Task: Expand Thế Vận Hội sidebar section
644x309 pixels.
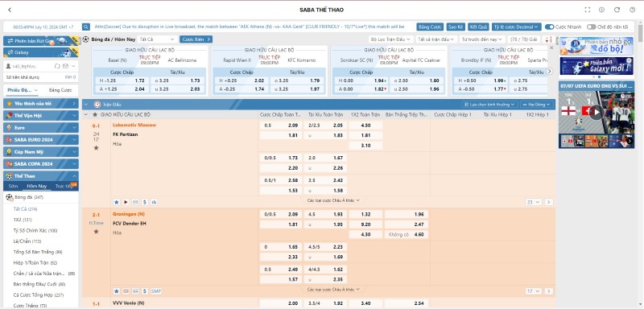Action: point(41,116)
